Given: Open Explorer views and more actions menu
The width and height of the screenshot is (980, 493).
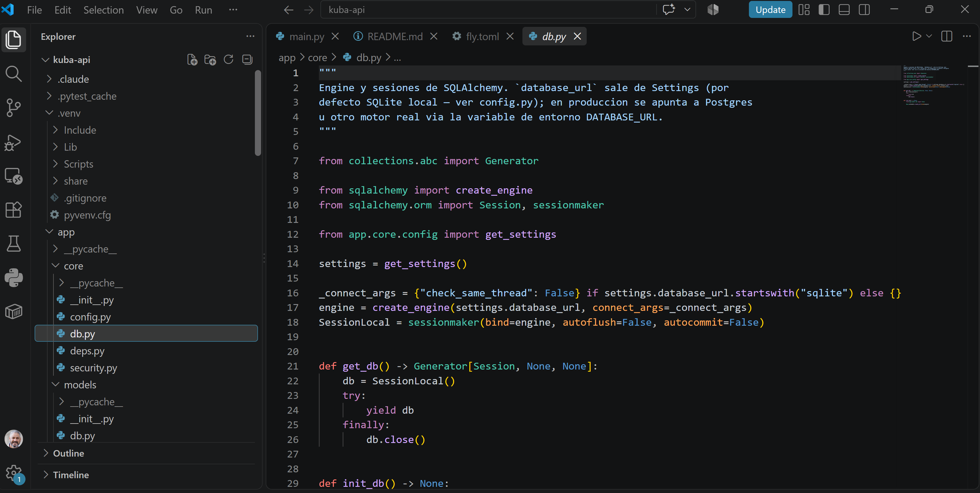Looking at the screenshot, I should click(250, 36).
